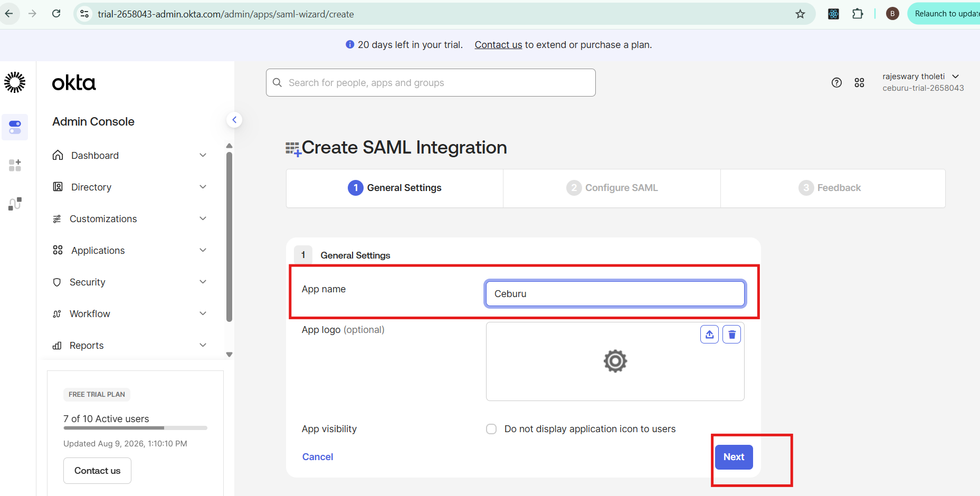Click the trial info icon in banner
This screenshot has height=496, width=980.
[350, 45]
